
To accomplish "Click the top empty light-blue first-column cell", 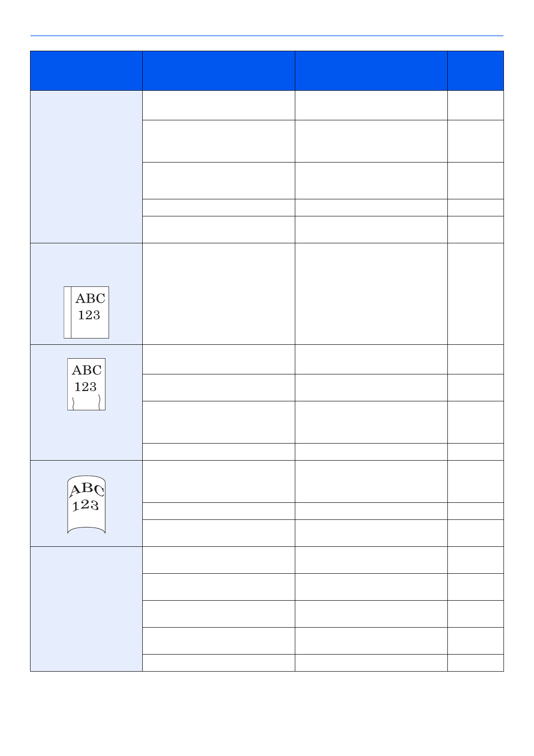I will tap(86, 167).
